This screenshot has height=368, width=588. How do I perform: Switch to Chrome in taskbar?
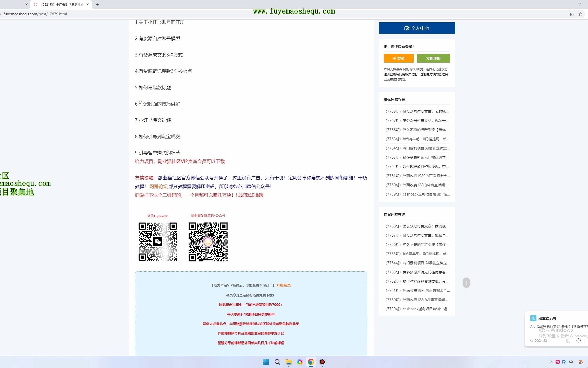click(x=311, y=362)
